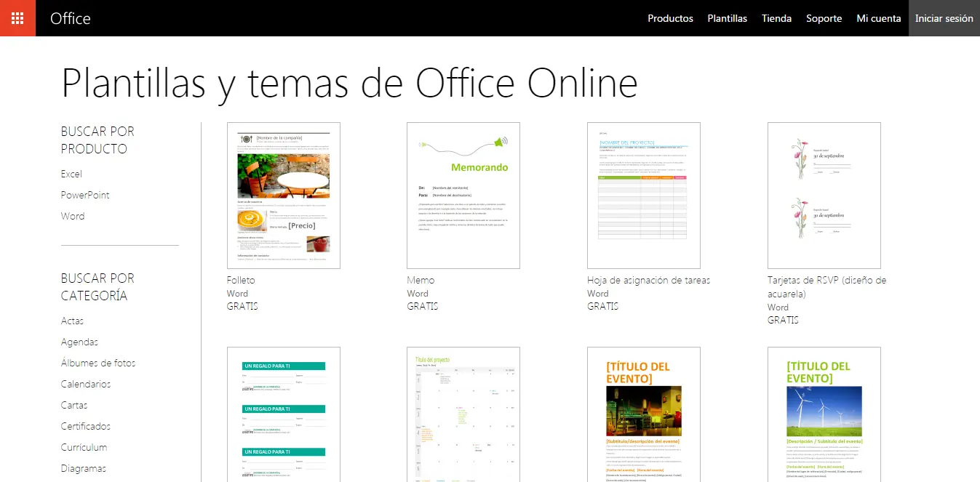Go to the Tienda menu item

click(776, 18)
